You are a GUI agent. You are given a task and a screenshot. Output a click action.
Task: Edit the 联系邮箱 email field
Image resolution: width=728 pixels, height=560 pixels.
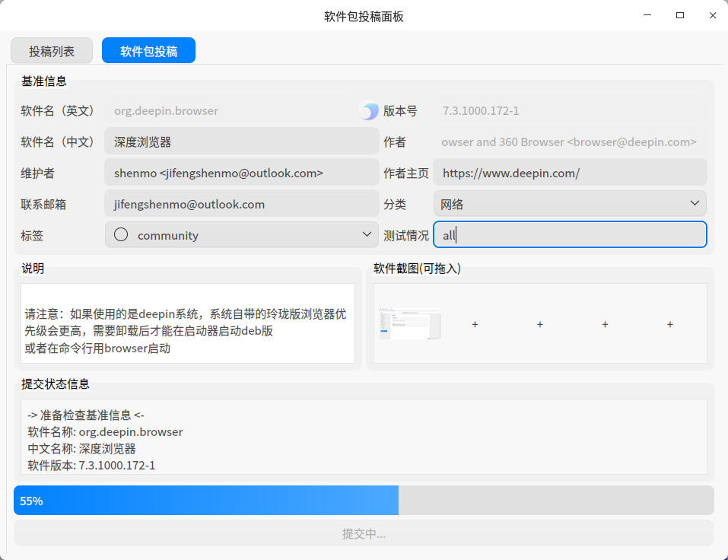click(242, 203)
